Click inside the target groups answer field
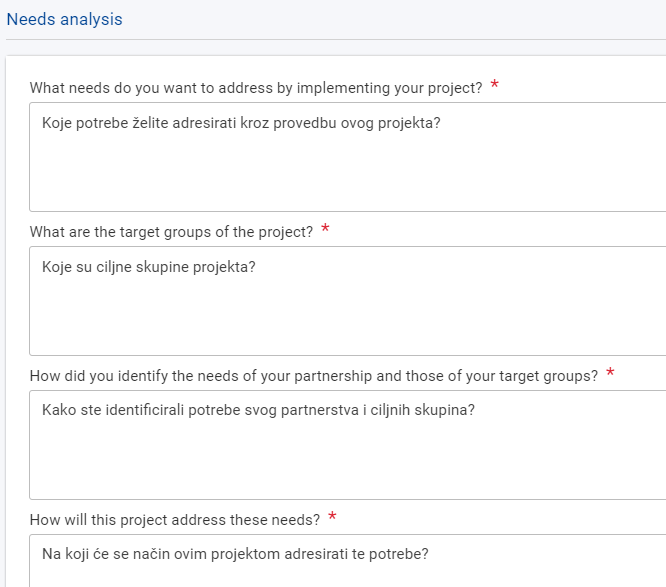The width and height of the screenshot is (666, 587). (x=347, y=315)
